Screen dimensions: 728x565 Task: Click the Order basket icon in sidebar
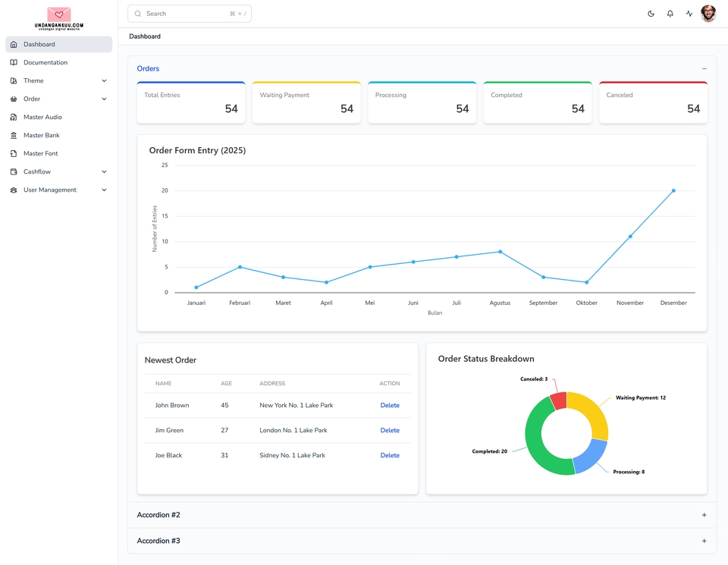click(13, 99)
